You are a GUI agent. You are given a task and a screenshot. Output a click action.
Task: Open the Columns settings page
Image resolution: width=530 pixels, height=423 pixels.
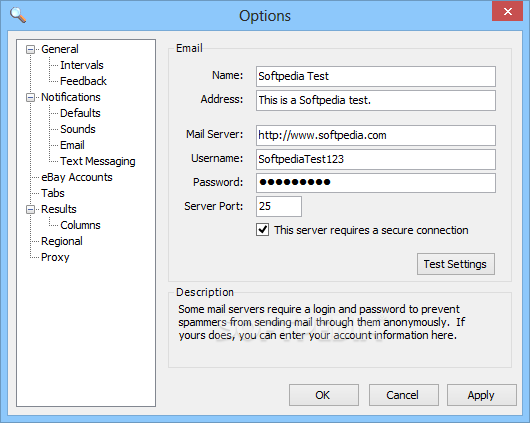coord(80,225)
